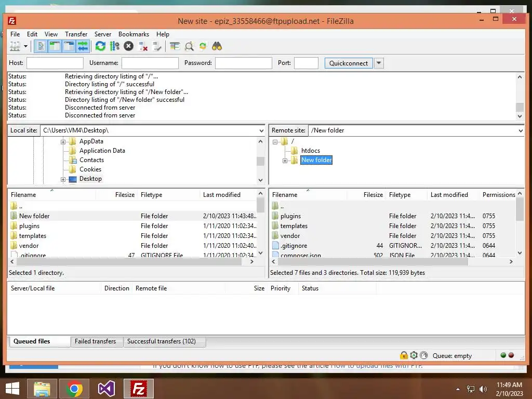Toggle directory comparison
Image resolution: width=532 pixels, height=399 pixels.
189,46
